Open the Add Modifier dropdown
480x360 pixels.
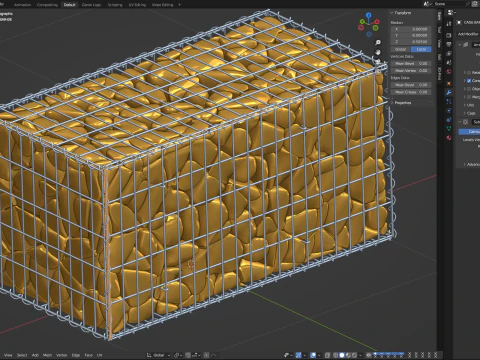tap(468, 34)
